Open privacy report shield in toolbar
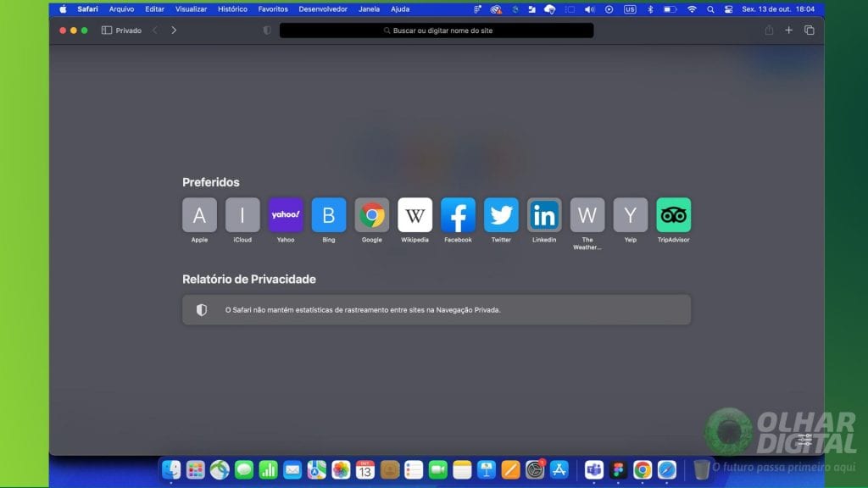Image resolution: width=868 pixels, height=488 pixels. pyautogui.click(x=267, y=30)
